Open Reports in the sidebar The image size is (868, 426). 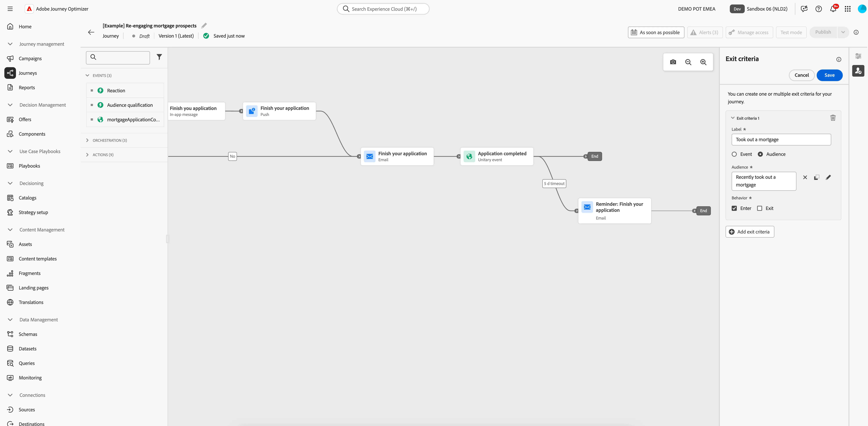click(27, 88)
